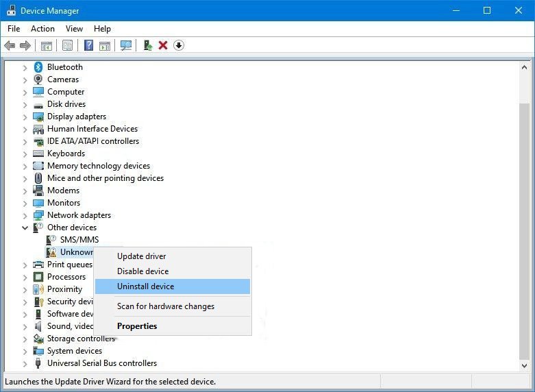The width and height of the screenshot is (535, 392).
Task: Choose Scan for hardware changes in context menu
Action: (x=173, y=306)
